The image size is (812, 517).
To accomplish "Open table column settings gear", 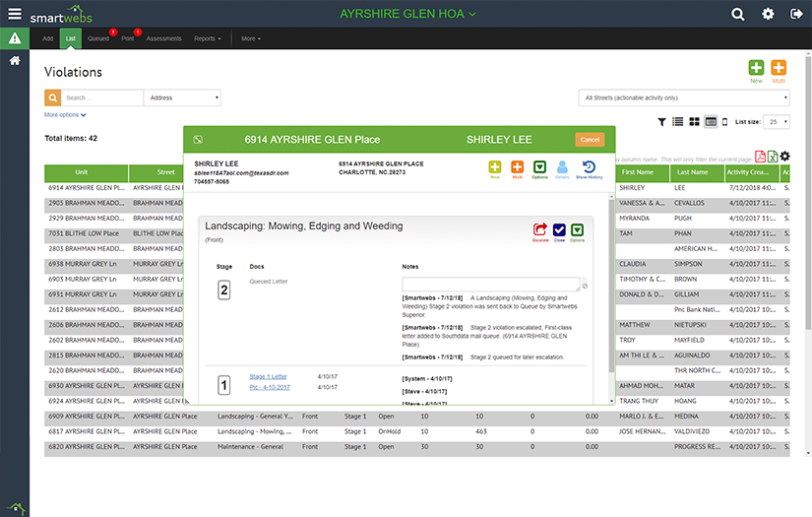I will [x=784, y=156].
